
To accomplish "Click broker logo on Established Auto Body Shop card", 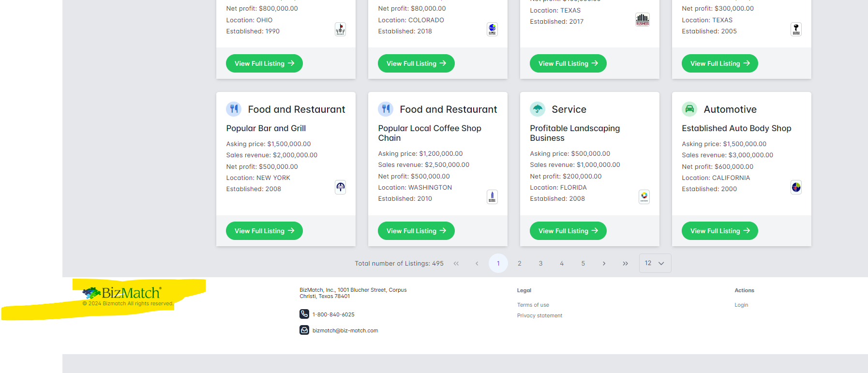I will (x=796, y=187).
